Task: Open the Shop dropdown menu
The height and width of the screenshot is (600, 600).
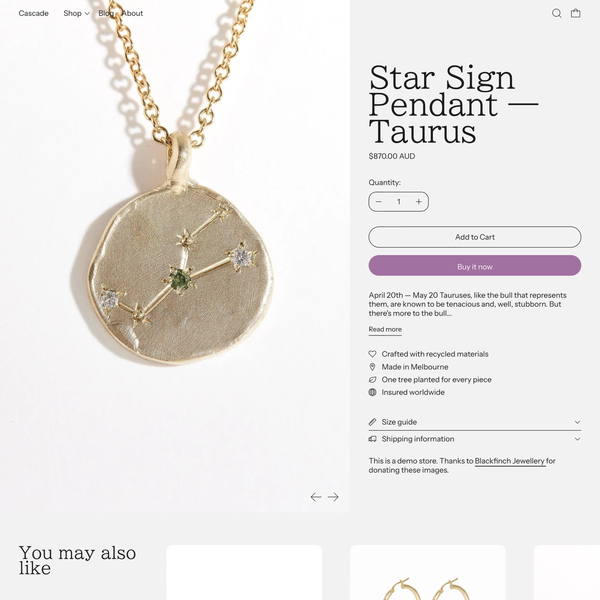Action: pos(77,13)
